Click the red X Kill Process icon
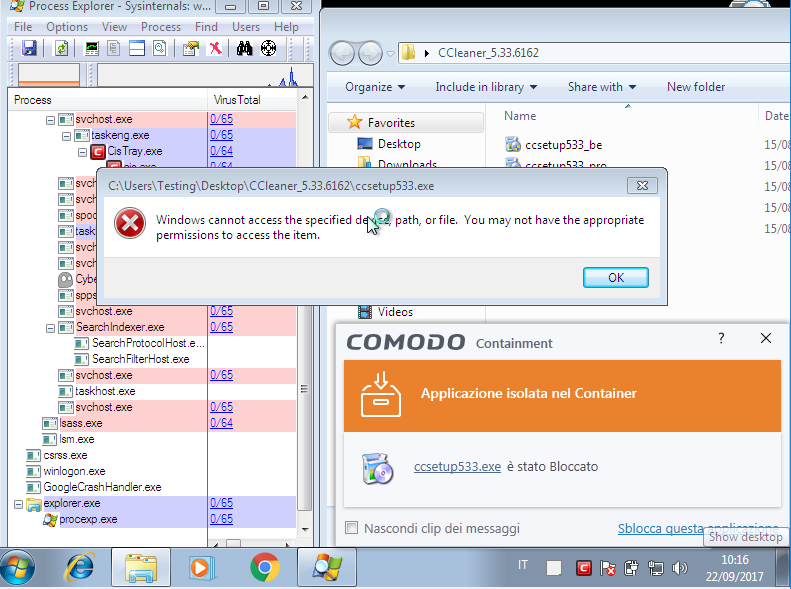 pyautogui.click(x=215, y=48)
